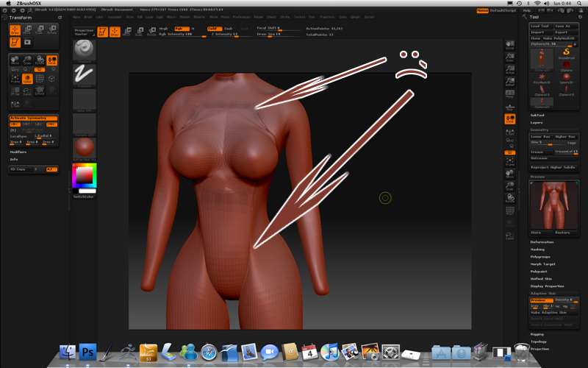Viewport: 588px width, 368px height.
Task: Click the S.Pivot icon in Transform palette
Action: coord(40,91)
